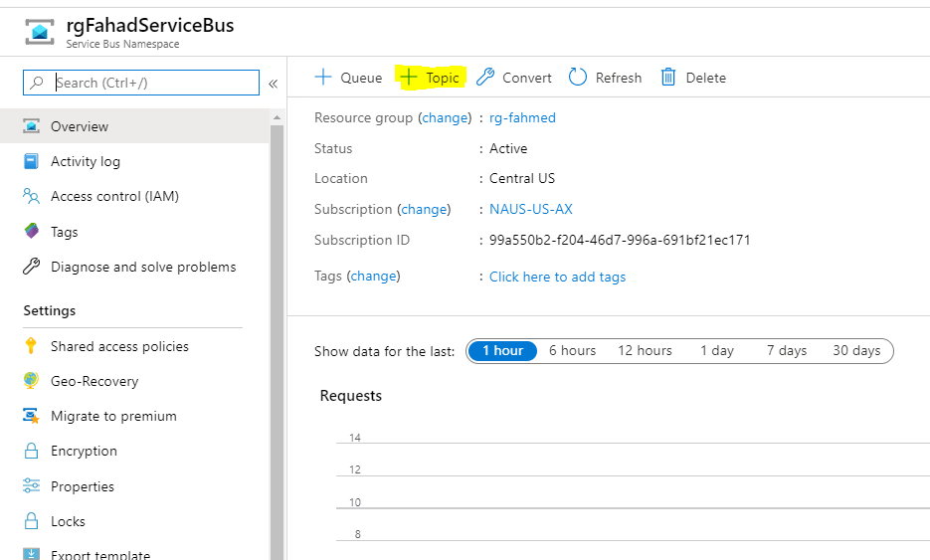The image size is (930, 560).
Task: Click the Properties sliders icon
Action: click(x=32, y=485)
